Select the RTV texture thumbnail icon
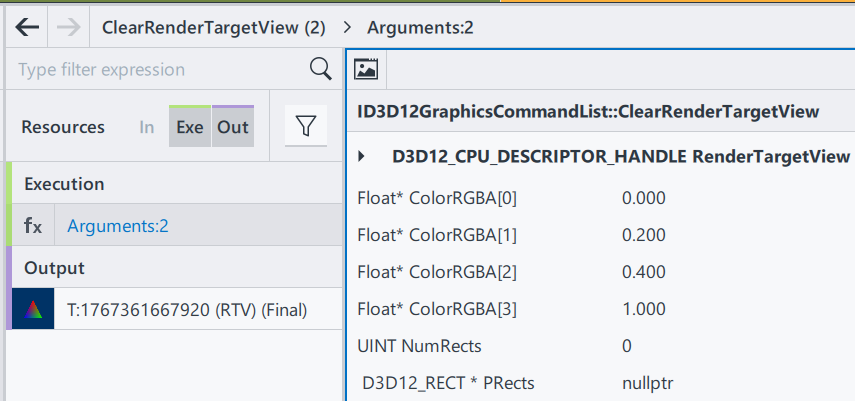This screenshot has width=855, height=401. click(x=34, y=310)
